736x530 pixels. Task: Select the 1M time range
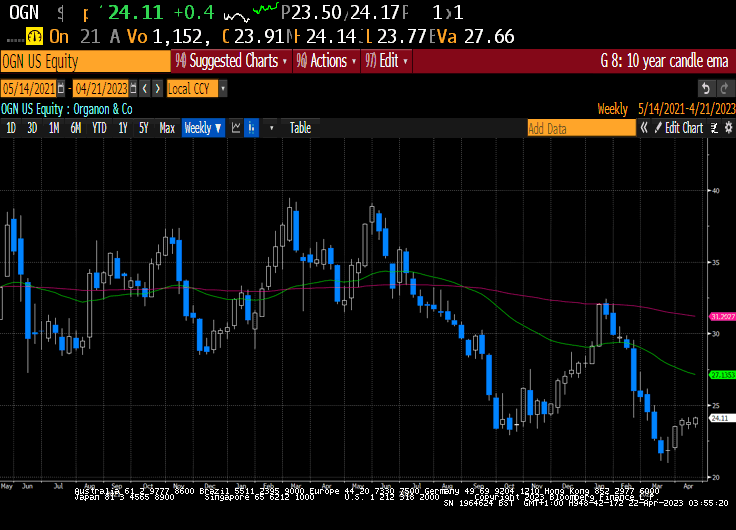tap(54, 128)
